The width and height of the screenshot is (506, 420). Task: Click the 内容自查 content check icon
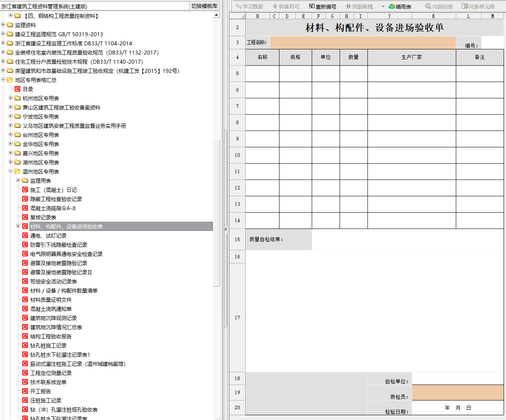tap(439, 6)
